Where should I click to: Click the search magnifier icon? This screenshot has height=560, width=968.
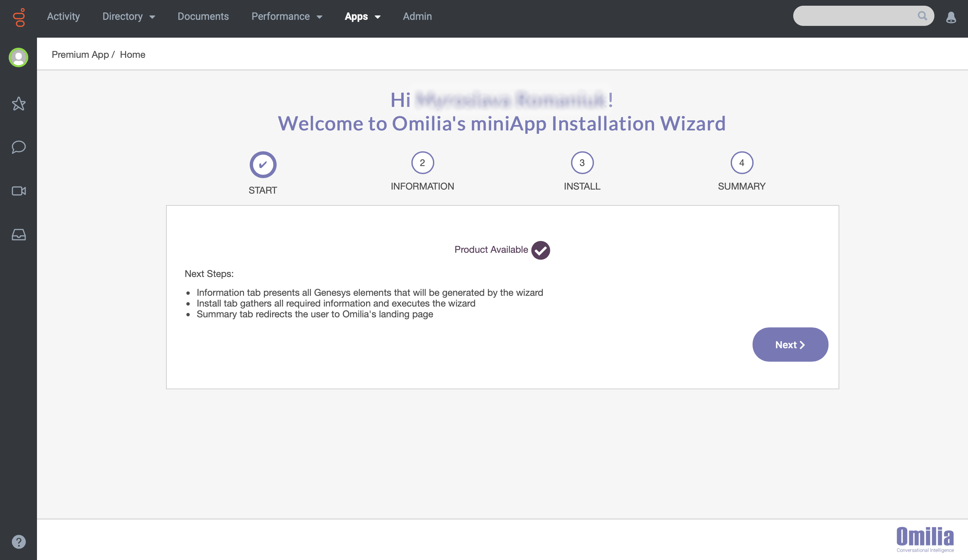click(x=922, y=16)
